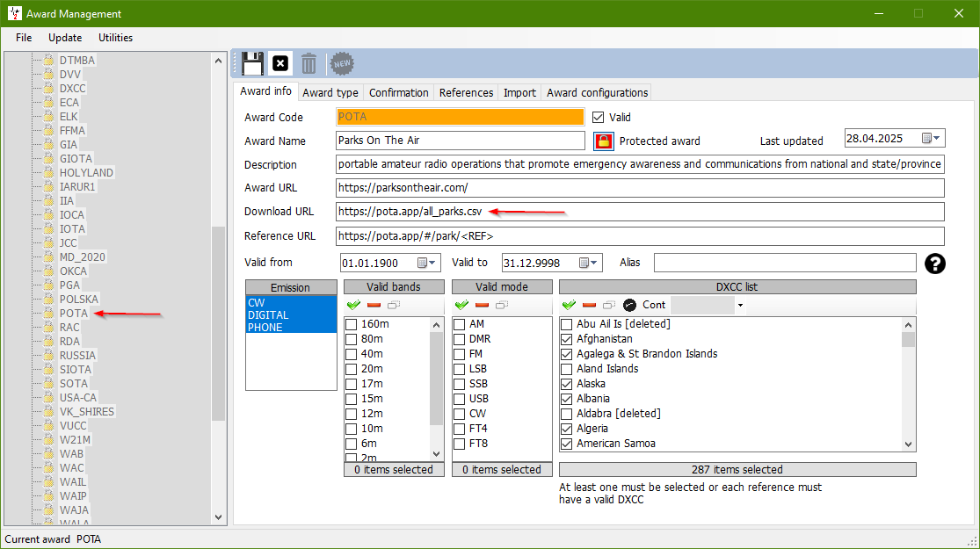Switch to the Confirmation tab

(399, 92)
